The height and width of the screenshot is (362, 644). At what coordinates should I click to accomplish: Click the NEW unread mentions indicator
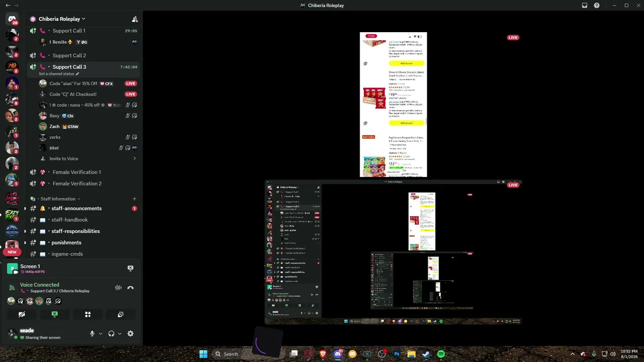[12, 252]
